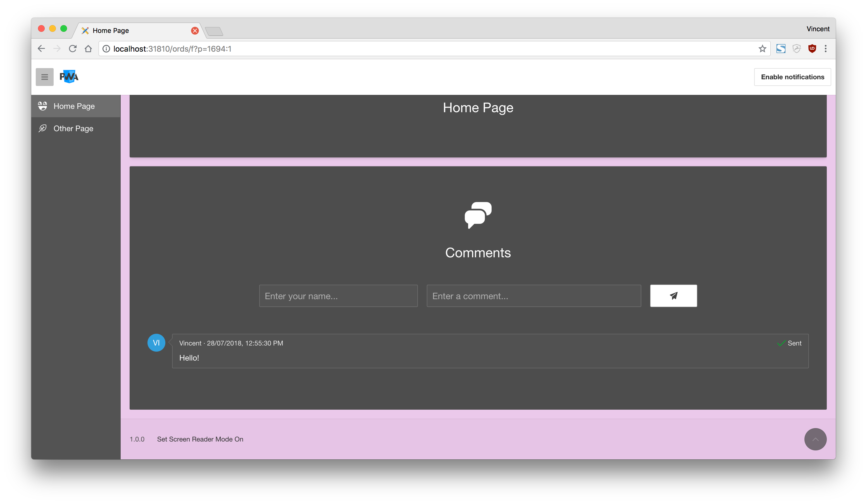Open the Vincent profile menu
The image size is (867, 504).
pyautogui.click(x=818, y=29)
